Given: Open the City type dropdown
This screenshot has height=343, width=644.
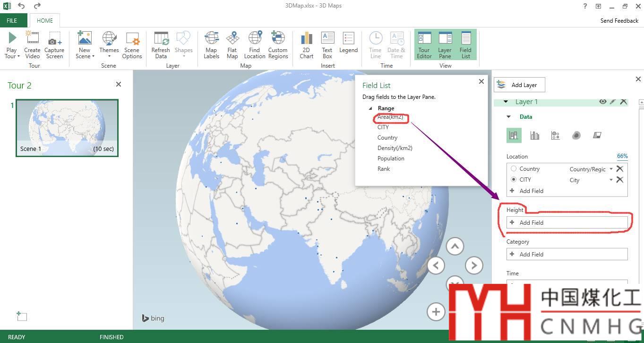Looking at the screenshot, I should coord(611,180).
